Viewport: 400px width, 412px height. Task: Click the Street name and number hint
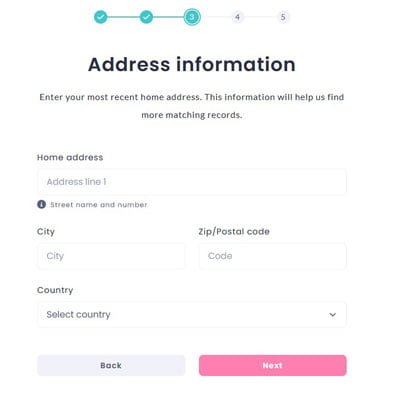(x=99, y=205)
